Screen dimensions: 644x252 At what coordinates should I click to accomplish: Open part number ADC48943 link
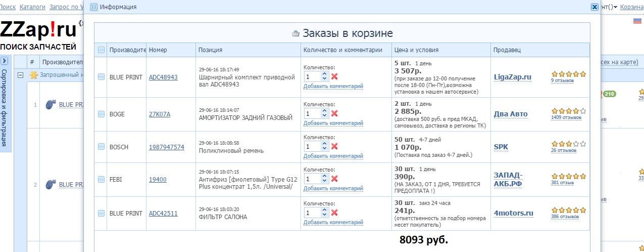(163, 77)
